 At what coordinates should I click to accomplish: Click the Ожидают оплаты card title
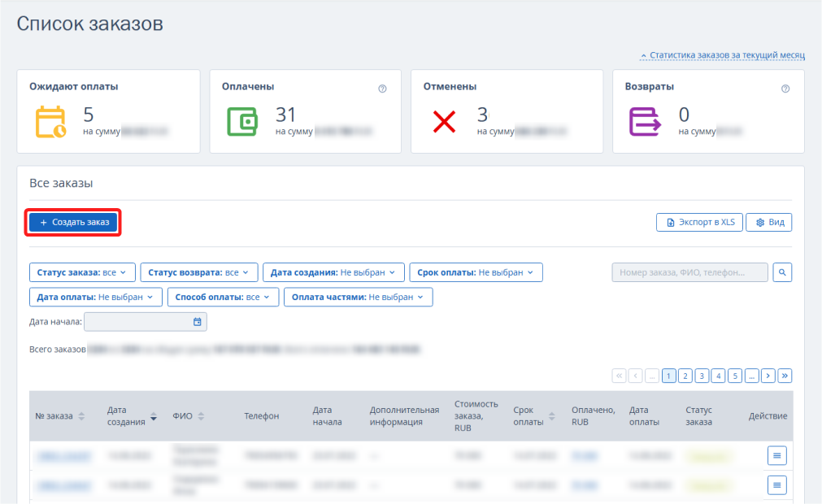(74, 86)
